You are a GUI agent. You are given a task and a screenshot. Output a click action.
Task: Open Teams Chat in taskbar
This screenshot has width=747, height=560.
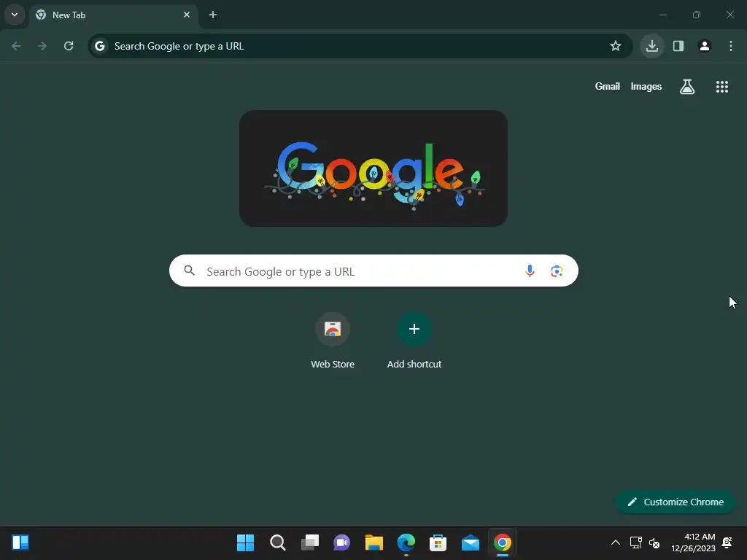[x=342, y=542]
